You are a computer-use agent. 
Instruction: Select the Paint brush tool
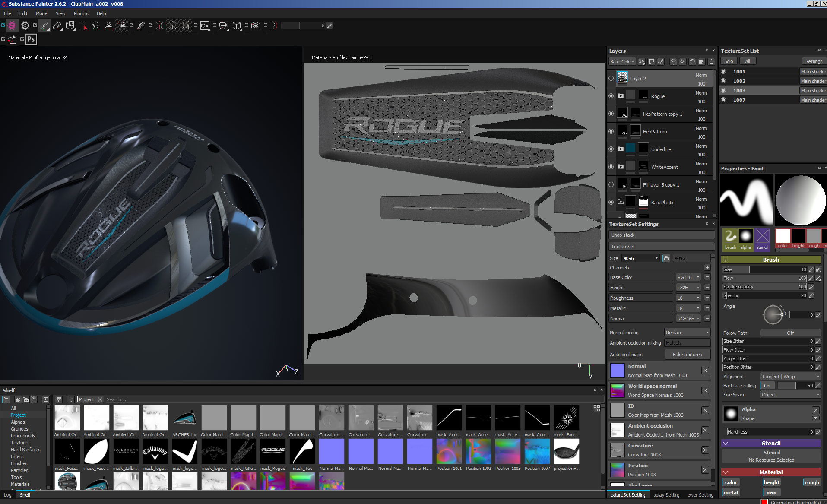(x=44, y=26)
